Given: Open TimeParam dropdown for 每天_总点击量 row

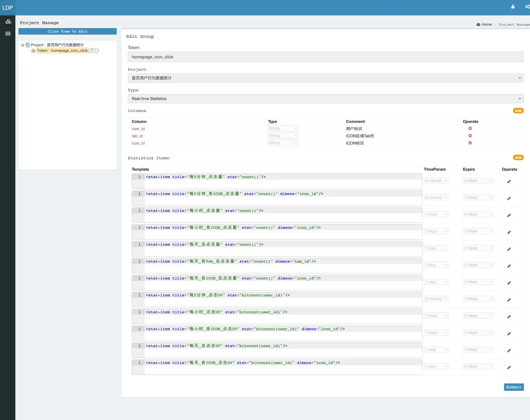Looking at the screenshot, I should pos(436,248).
